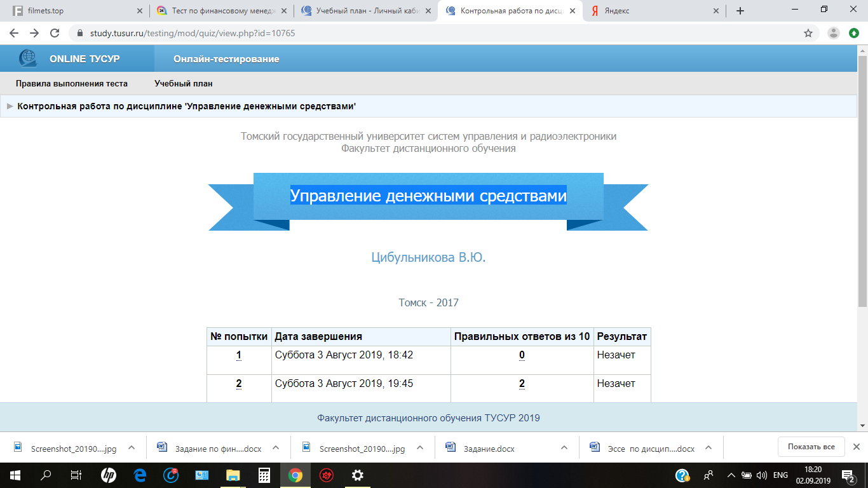Viewport: 868px width, 488px height.
Task: Open the Windows notification center icon
Action: [x=848, y=475]
